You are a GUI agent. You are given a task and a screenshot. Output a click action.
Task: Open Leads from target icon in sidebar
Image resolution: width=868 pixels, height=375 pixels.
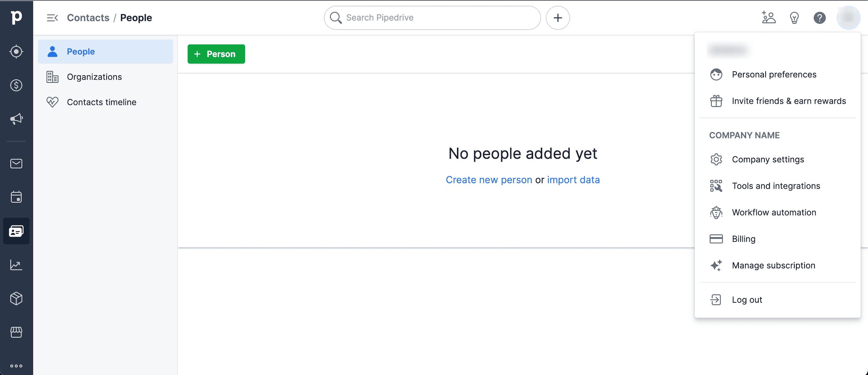click(x=16, y=52)
